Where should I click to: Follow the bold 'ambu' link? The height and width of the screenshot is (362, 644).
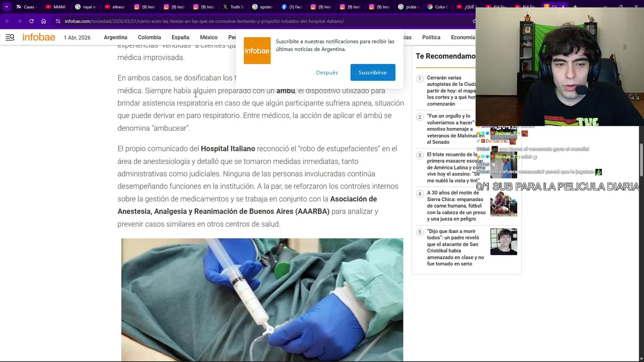[x=285, y=90]
